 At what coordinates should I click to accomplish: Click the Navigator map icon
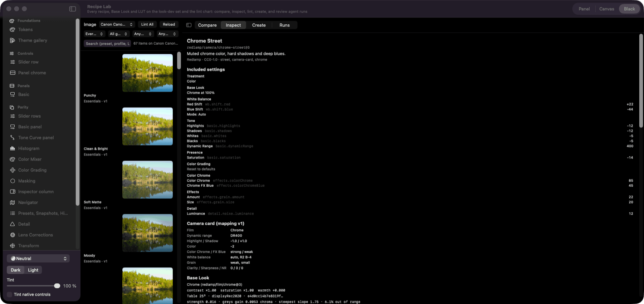pyautogui.click(x=13, y=202)
